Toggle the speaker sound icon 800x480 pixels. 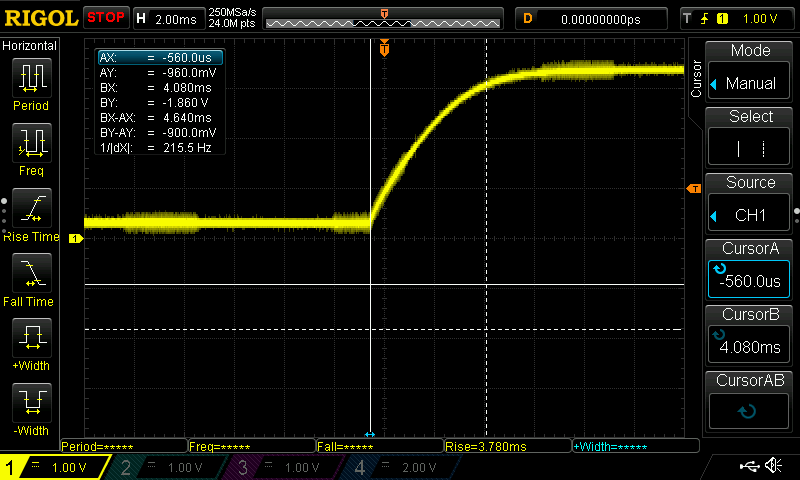pos(773,466)
